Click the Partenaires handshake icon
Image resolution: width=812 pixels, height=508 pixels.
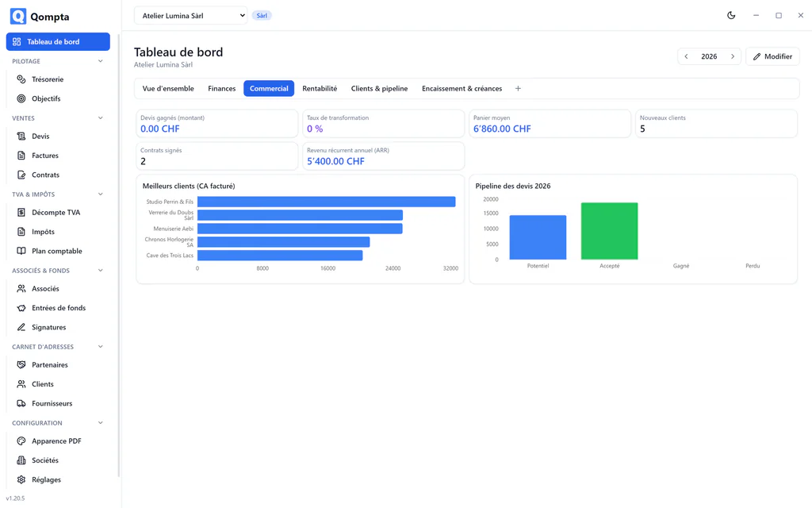click(x=21, y=365)
